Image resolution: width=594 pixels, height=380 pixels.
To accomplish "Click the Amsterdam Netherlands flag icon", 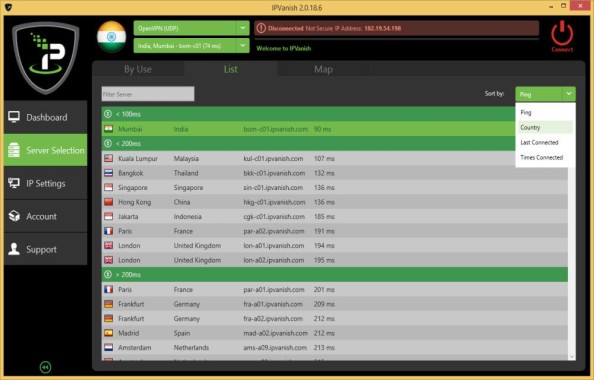I will point(108,347).
